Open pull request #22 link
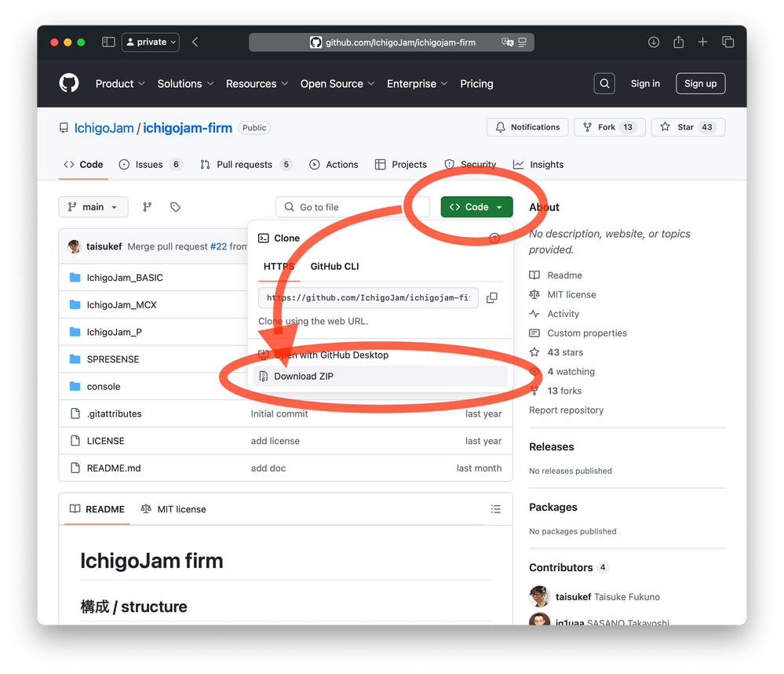Screen dimensions: 784x674 click(218, 246)
